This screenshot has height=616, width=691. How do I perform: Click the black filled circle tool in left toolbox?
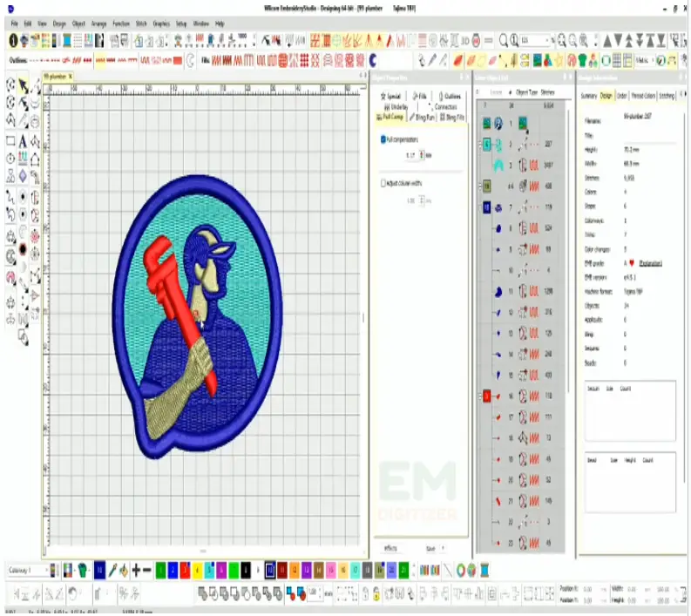(x=23, y=250)
